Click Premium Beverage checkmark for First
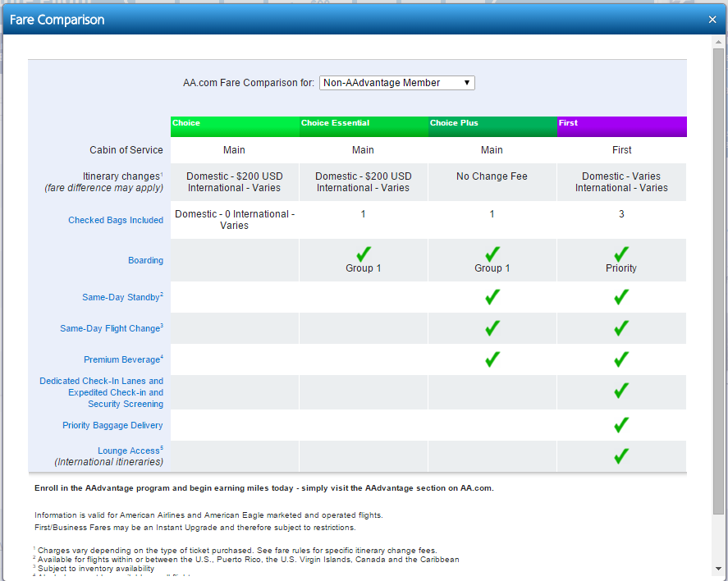The image size is (728, 581). tap(621, 359)
